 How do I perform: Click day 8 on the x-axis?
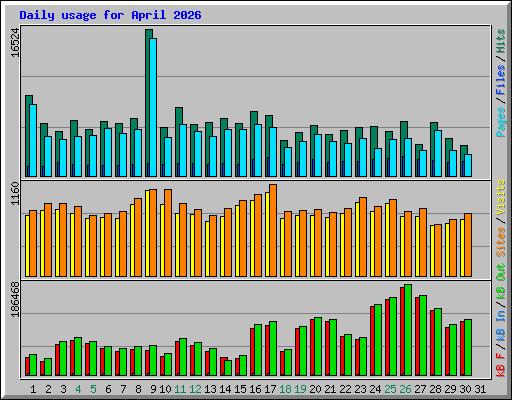(138, 389)
